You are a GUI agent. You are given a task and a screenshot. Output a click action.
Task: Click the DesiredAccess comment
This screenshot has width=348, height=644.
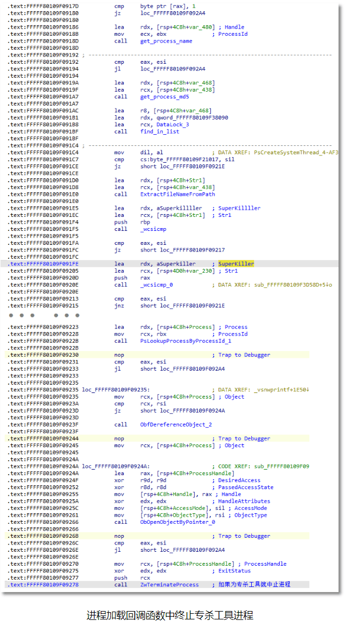point(239,481)
